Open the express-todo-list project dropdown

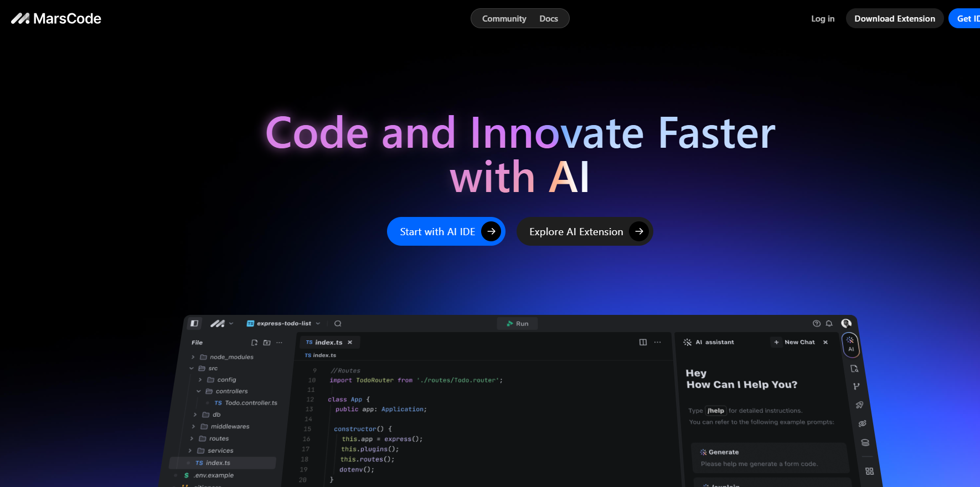pyautogui.click(x=283, y=323)
